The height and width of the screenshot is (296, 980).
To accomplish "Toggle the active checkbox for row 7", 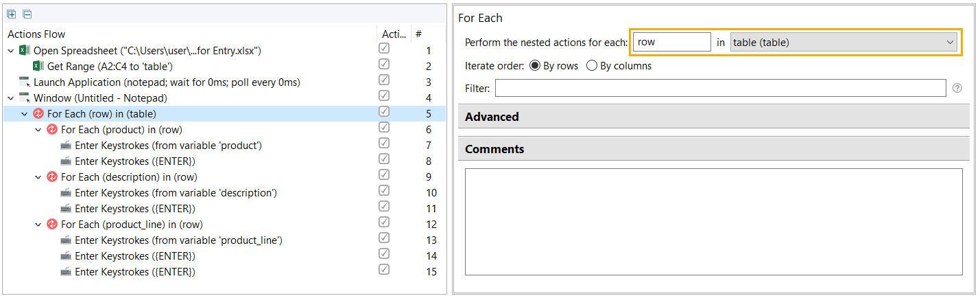I will tap(384, 144).
